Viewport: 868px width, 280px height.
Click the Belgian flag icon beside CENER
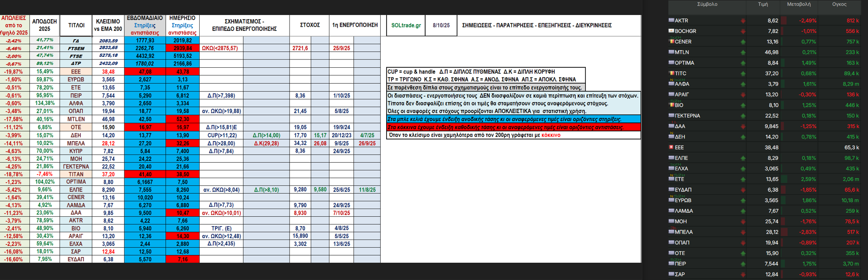pos(671,41)
